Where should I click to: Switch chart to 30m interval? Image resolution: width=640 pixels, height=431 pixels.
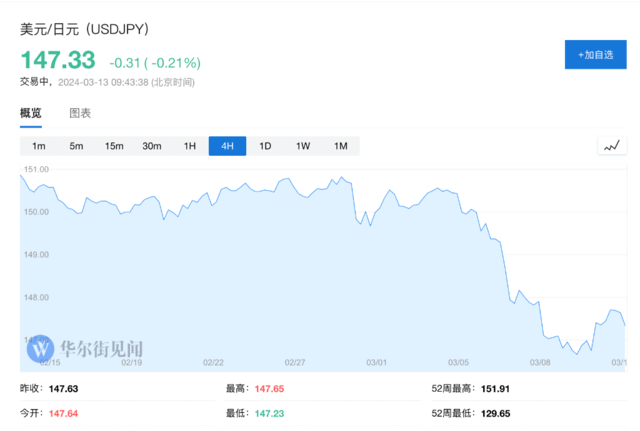pos(152,147)
